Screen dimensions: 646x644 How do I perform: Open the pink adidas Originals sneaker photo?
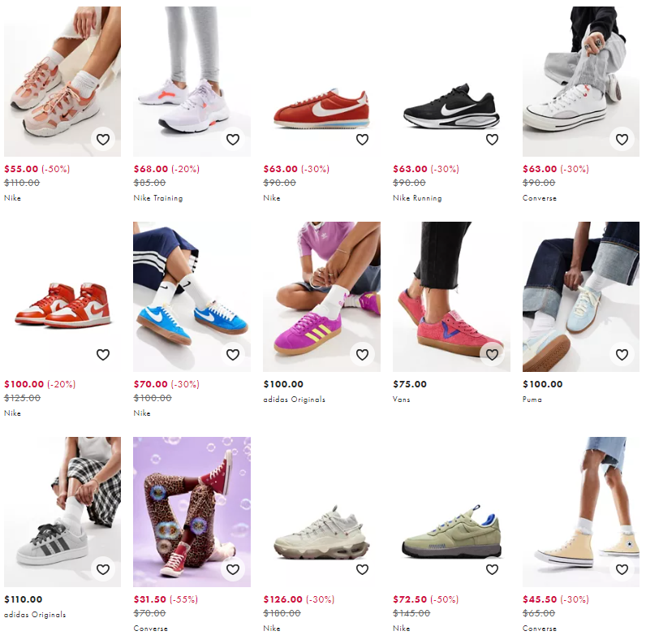pyautogui.click(x=321, y=296)
